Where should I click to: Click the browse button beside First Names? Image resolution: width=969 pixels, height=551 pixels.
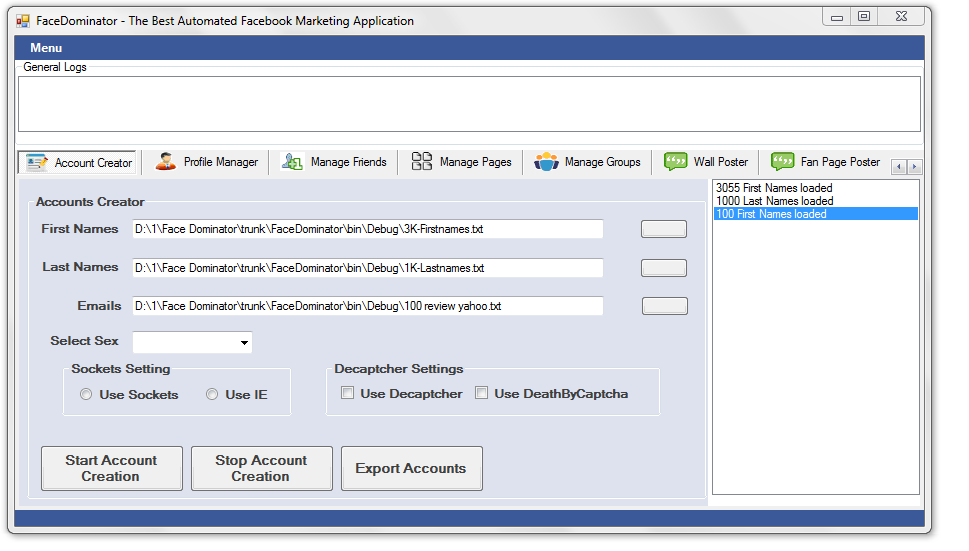[x=664, y=229]
